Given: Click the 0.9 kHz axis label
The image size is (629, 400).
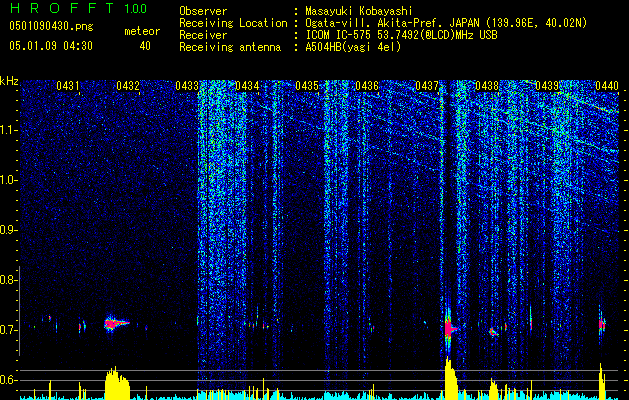Looking at the screenshot, I should pos(8,230).
